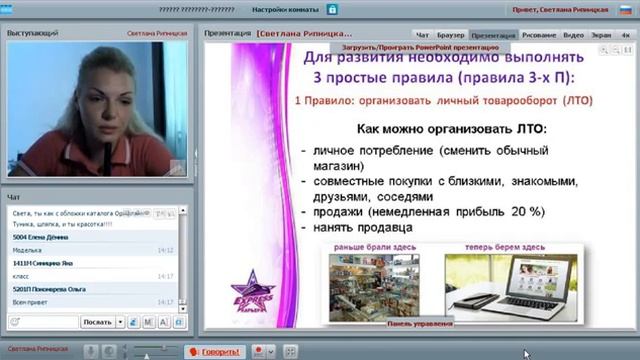Image resolution: width=640 pixels, height=360 pixels.
Task: Click the last blue icon in chat toolbar
Action: tap(179, 322)
